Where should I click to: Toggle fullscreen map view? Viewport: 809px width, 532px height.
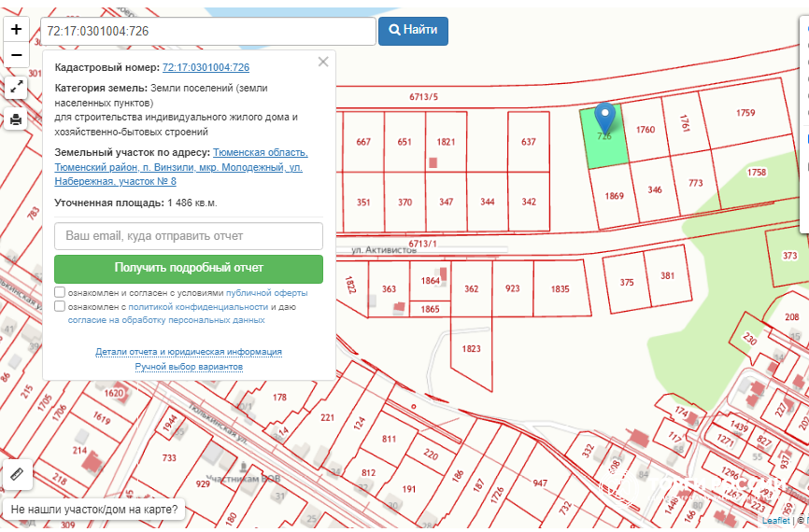point(16,88)
